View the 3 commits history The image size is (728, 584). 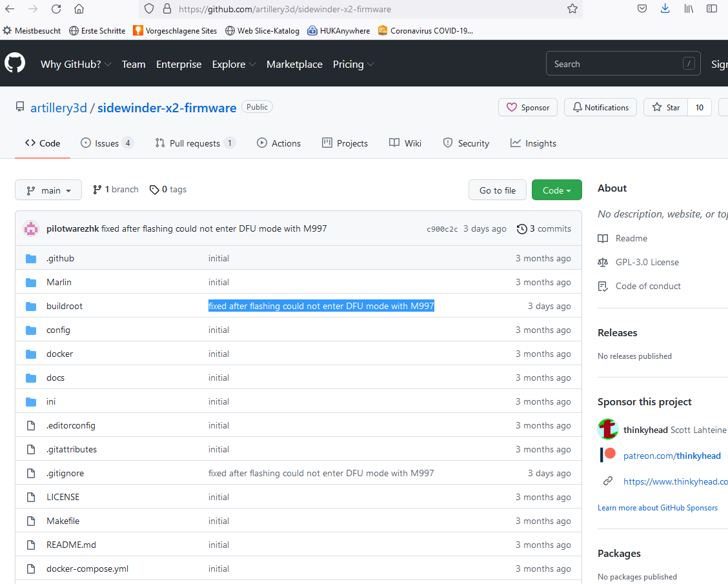tap(543, 228)
